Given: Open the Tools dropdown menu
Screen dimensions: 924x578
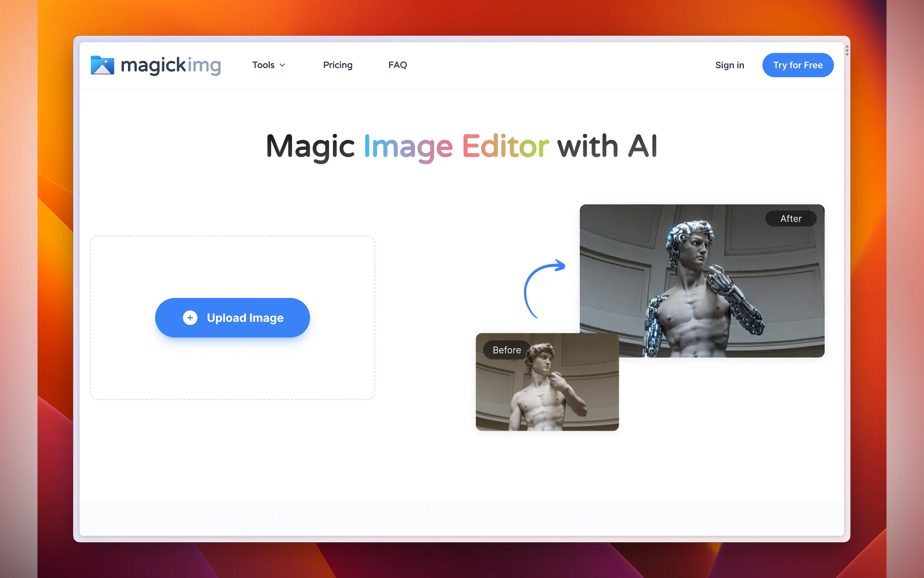Looking at the screenshot, I should pos(264,65).
